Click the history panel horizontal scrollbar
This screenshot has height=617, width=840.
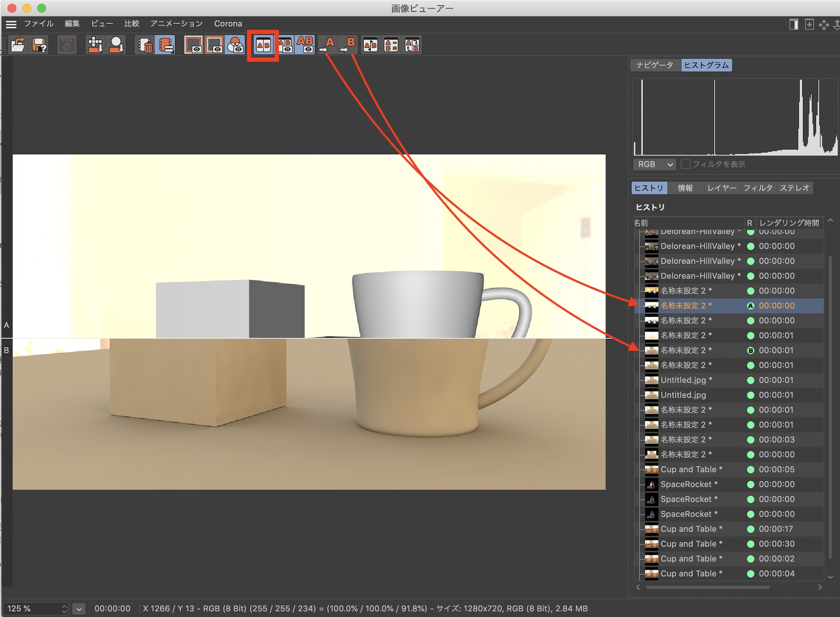[708, 587]
